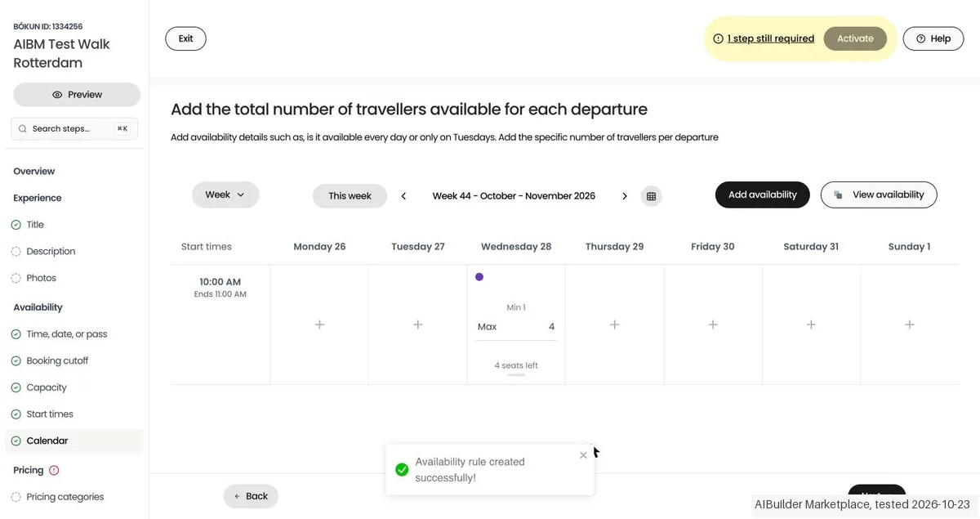Screen dimensions: 980x519
Task: Select the Calendar step
Action: (x=74, y=441)
